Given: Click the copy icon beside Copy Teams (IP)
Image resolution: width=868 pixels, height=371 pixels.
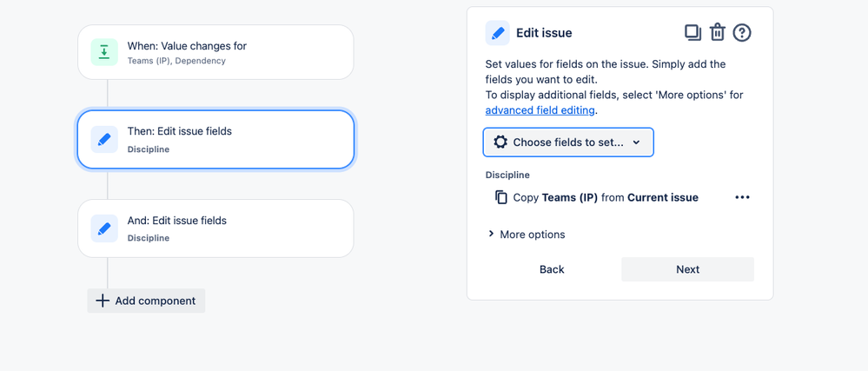Looking at the screenshot, I should coord(501,197).
